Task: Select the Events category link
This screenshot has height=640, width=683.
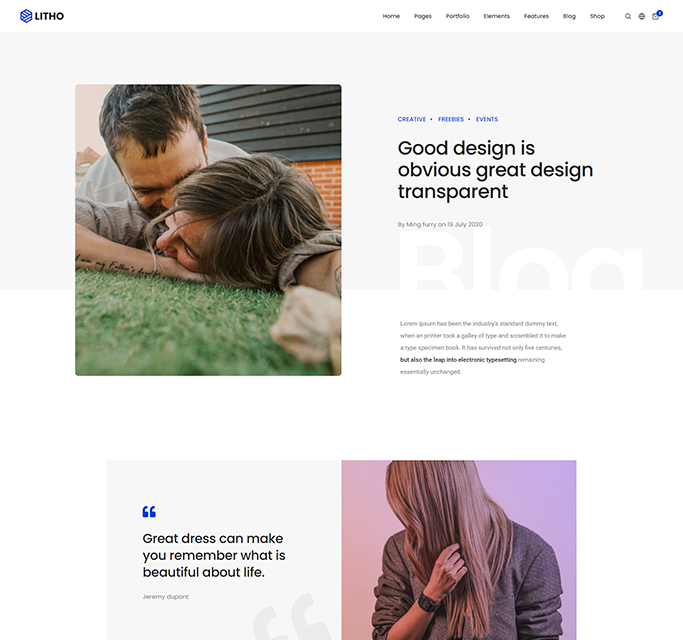Action: [x=487, y=119]
